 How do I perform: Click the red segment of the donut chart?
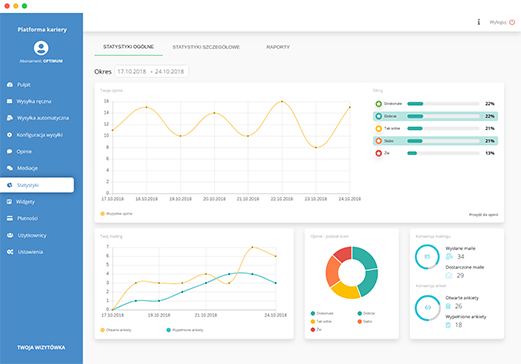pyautogui.click(x=343, y=254)
